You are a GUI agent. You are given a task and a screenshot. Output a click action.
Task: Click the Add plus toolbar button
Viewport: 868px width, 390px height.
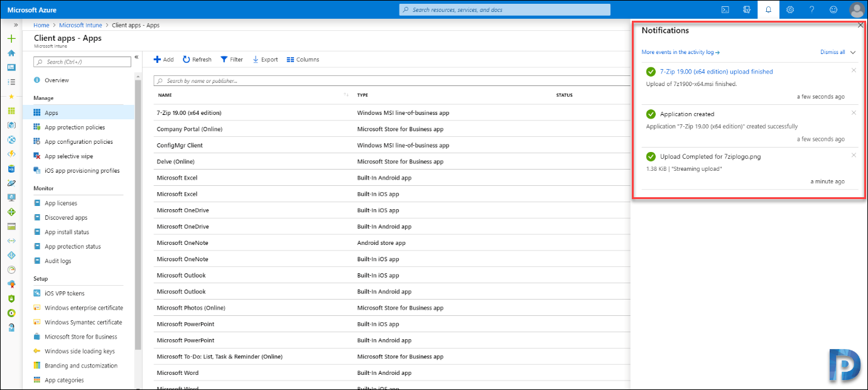pyautogui.click(x=164, y=60)
